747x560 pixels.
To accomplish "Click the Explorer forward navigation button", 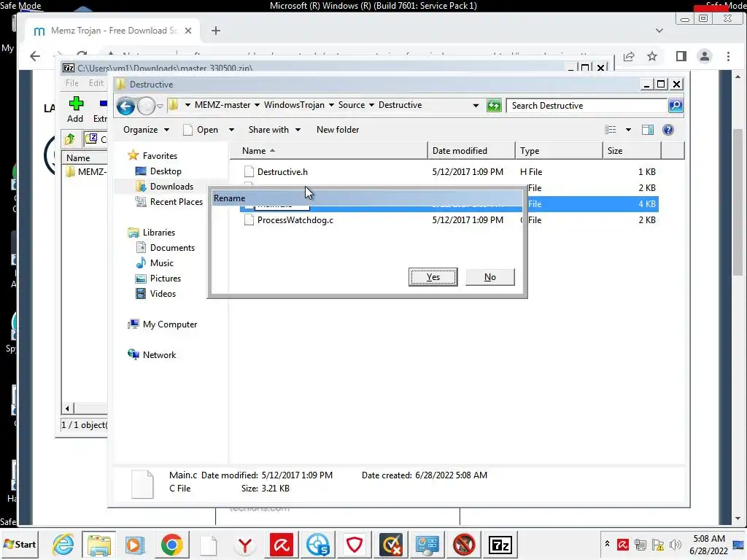I will (x=146, y=106).
